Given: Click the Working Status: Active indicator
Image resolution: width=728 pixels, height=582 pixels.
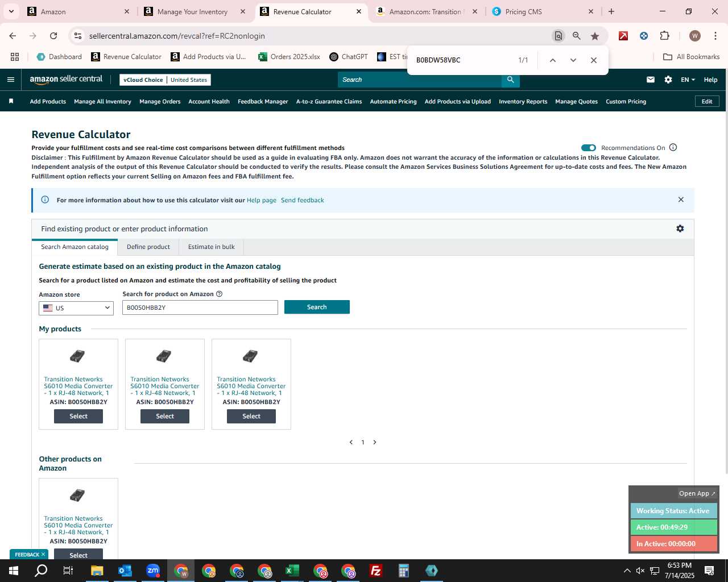Looking at the screenshot, I should click(x=673, y=511).
